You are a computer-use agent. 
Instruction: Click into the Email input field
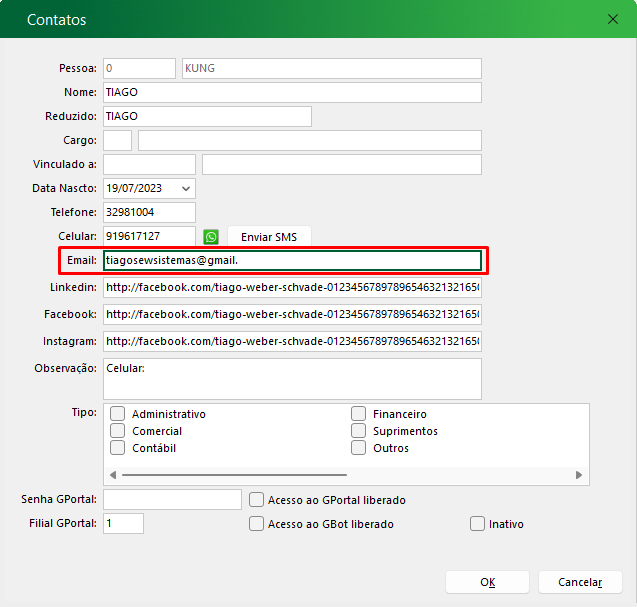pyautogui.click(x=291, y=261)
